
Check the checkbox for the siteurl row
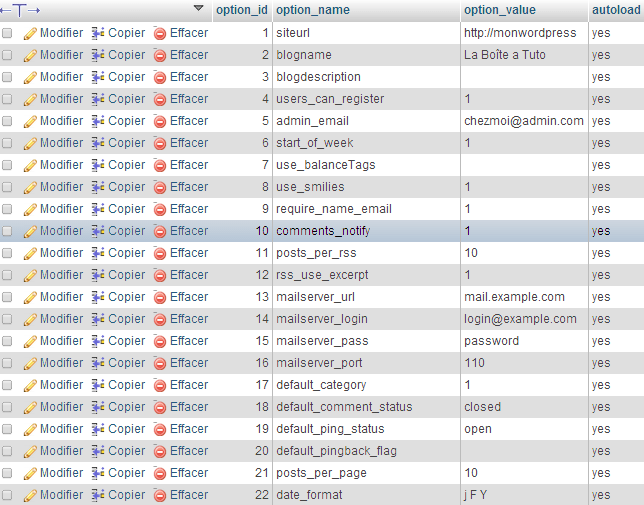click(x=8, y=33)
